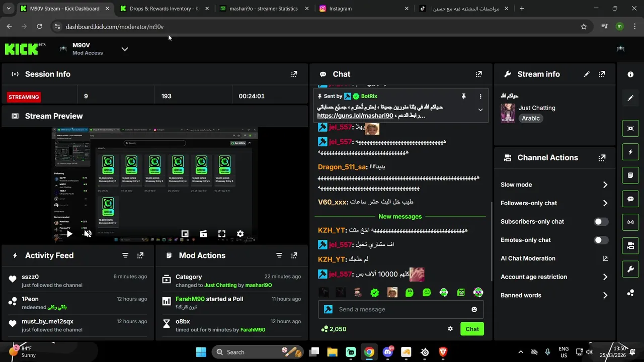Image resolution: width=644 pixels, height=362 pixels.
Task: Open pinned message three-dot options
Action: click(x=480, y=96)
